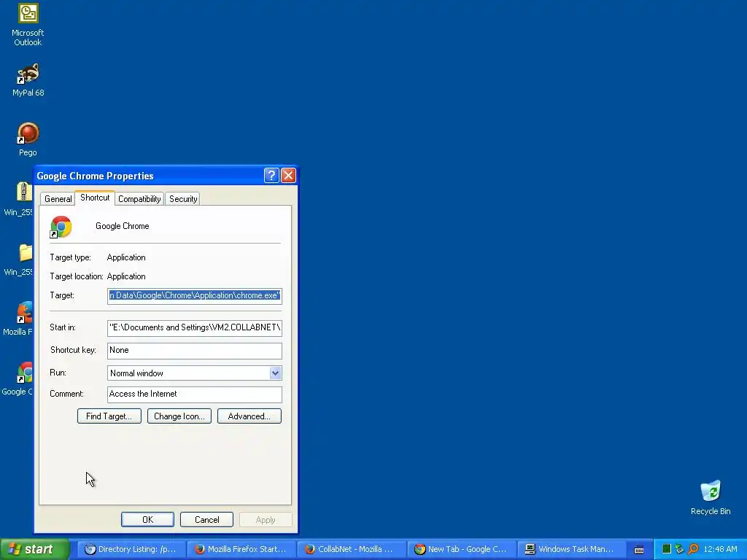Select the Win_25 folder icon
This screenshot has width=747, height=560.
click(x=19, y=259)
